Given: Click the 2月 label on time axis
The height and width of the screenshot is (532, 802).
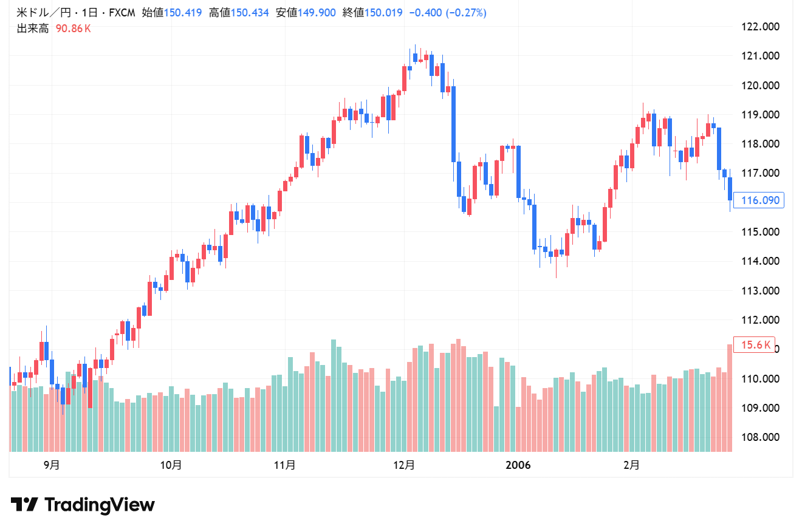Looking at the screenshot, I should [x=632, y=465].
